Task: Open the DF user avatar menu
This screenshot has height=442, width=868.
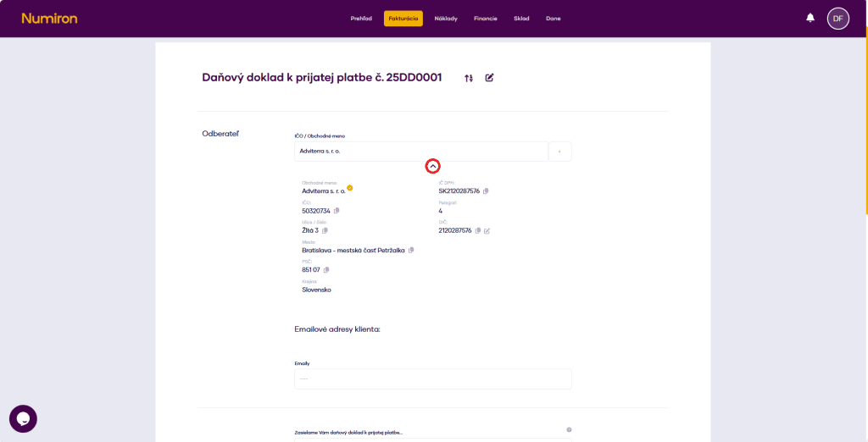Action: pos(837,18)
